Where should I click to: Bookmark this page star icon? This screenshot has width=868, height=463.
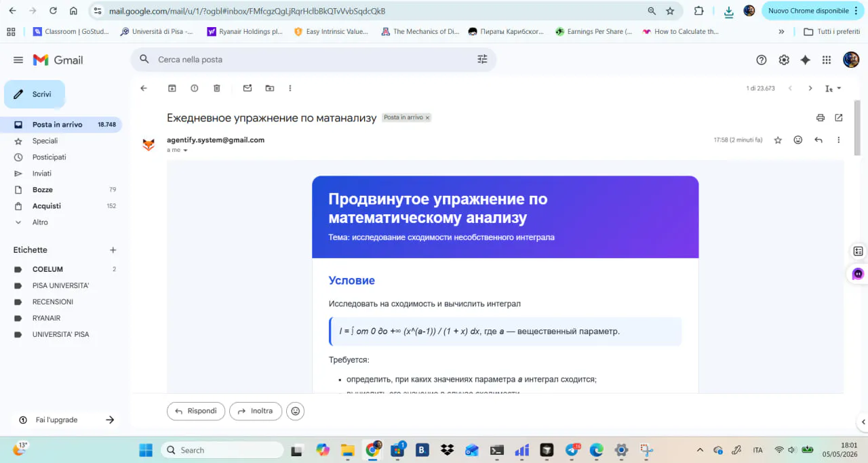click(x=670, y=11)
